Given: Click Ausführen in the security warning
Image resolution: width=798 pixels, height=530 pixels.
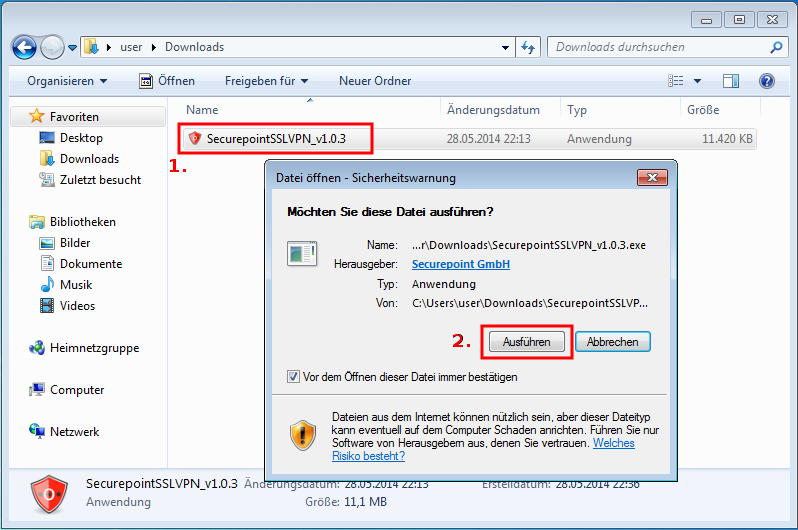Looking at the screenshot, I should tap(527, 342).
